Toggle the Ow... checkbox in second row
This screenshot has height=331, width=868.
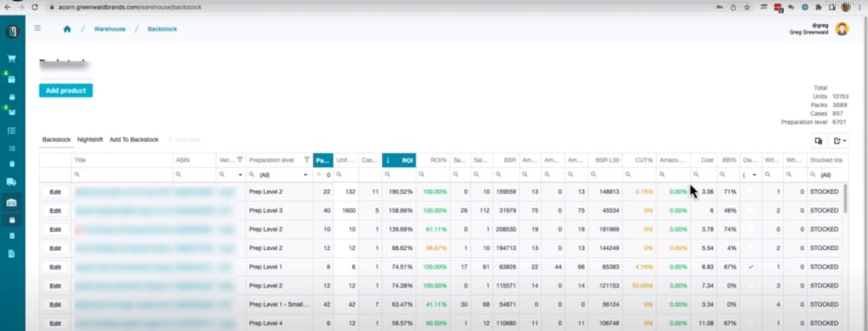tap(751, 210)
